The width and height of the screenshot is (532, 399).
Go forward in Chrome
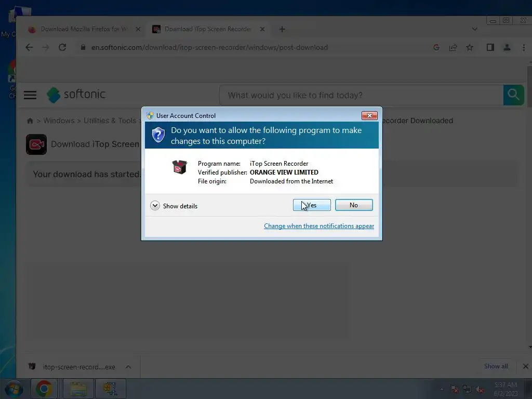[x=46, y=47]
